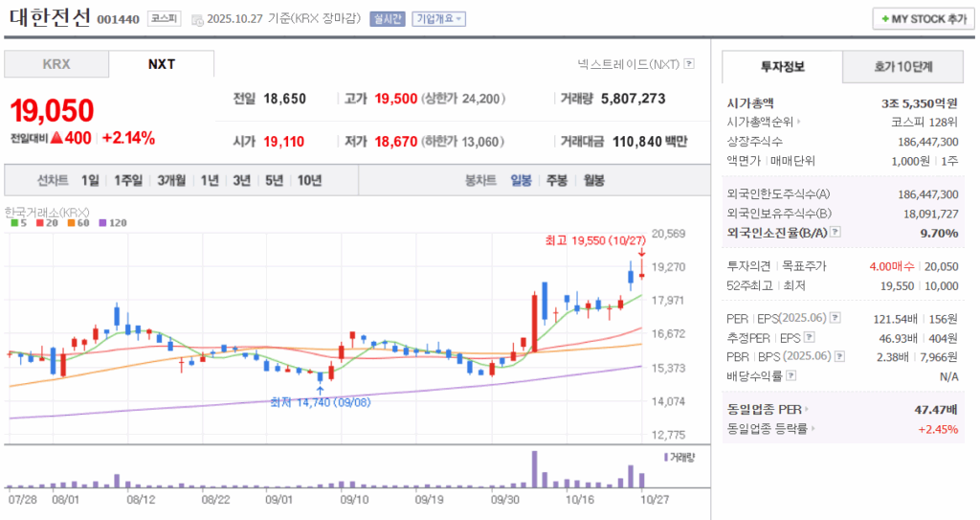Viewport: 980px width, 520px height.
Task: Open the 기업개요 dropdown
Action: point(438,19)
